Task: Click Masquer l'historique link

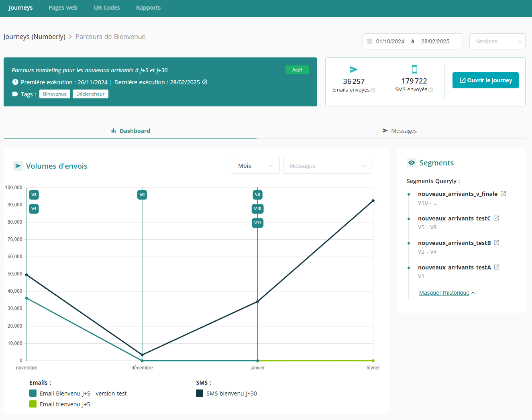Action: 444,293
